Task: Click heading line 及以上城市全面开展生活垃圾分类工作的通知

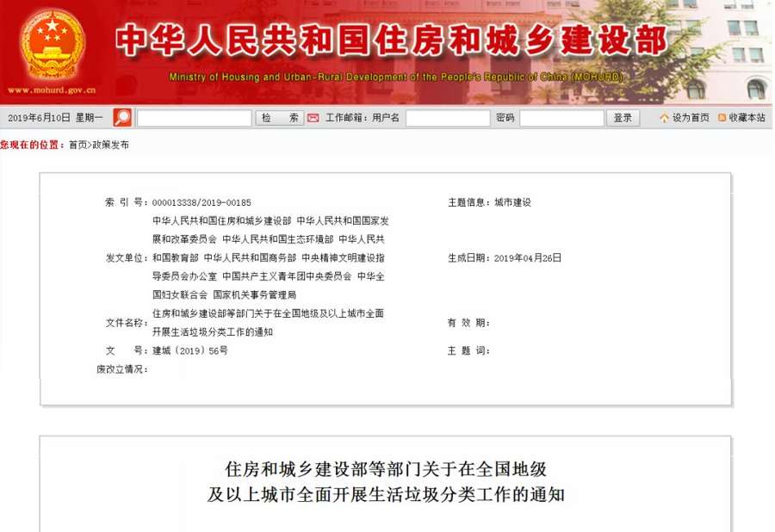Action: pos(386,494)
